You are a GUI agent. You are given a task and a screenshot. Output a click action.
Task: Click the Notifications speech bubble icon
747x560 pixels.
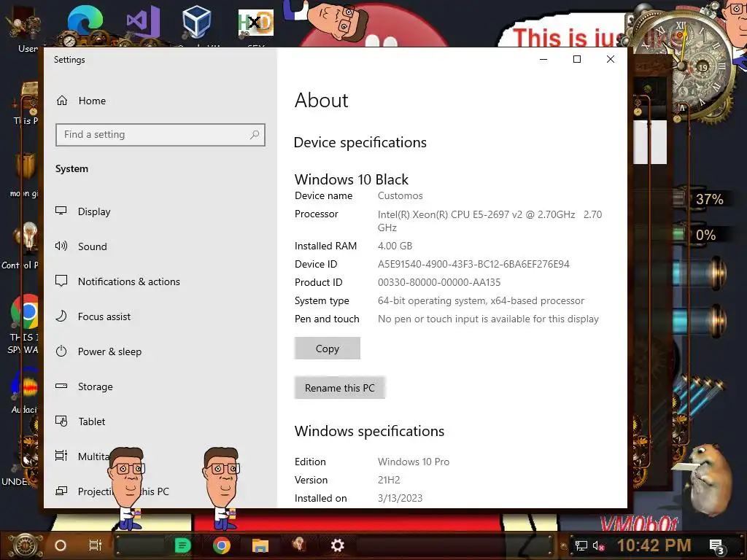61,281
